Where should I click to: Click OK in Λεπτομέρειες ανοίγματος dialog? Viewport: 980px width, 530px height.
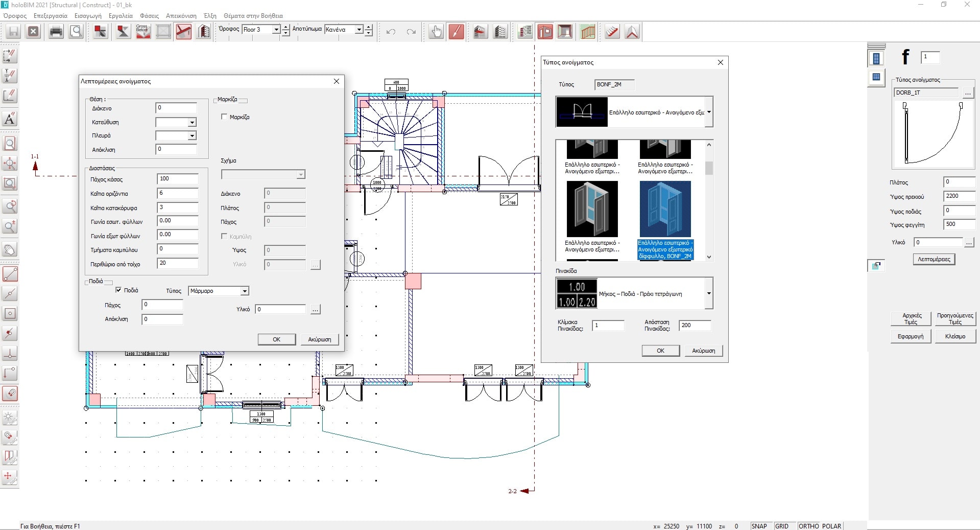276,339
